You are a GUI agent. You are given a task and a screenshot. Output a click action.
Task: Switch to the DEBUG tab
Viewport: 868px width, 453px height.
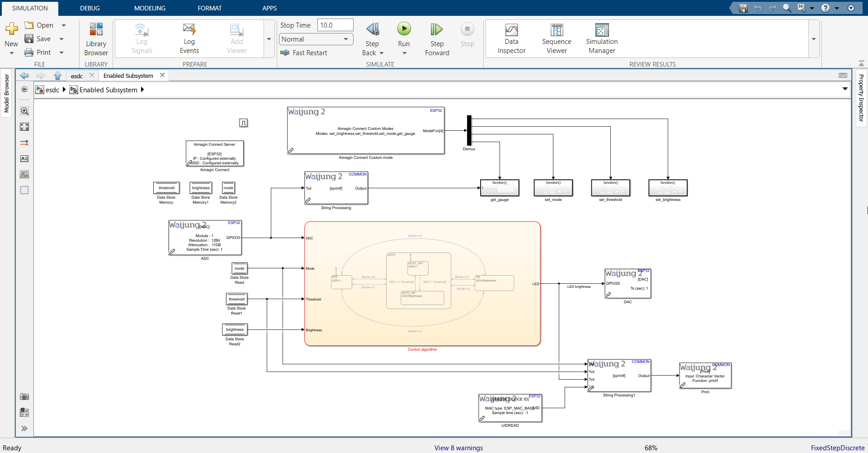[x=90, y=8]
